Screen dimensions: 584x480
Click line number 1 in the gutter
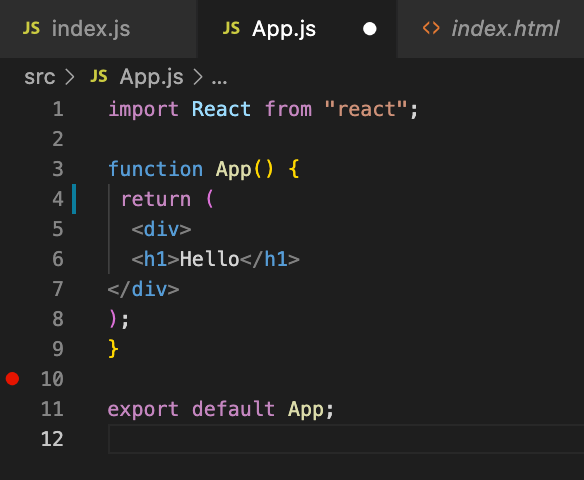[x=58, y=109]
